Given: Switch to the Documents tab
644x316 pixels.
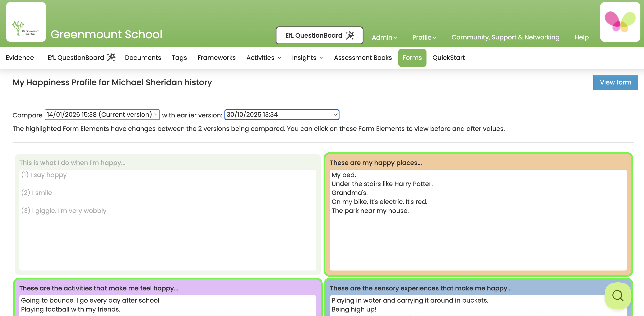Looking at the screenshot, I should tap(143, 58).
